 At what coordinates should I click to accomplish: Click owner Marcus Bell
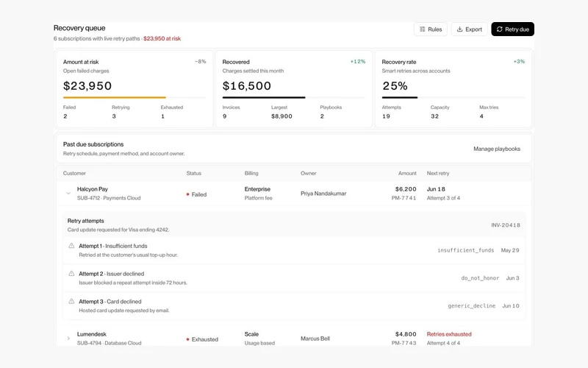(315, 339)
